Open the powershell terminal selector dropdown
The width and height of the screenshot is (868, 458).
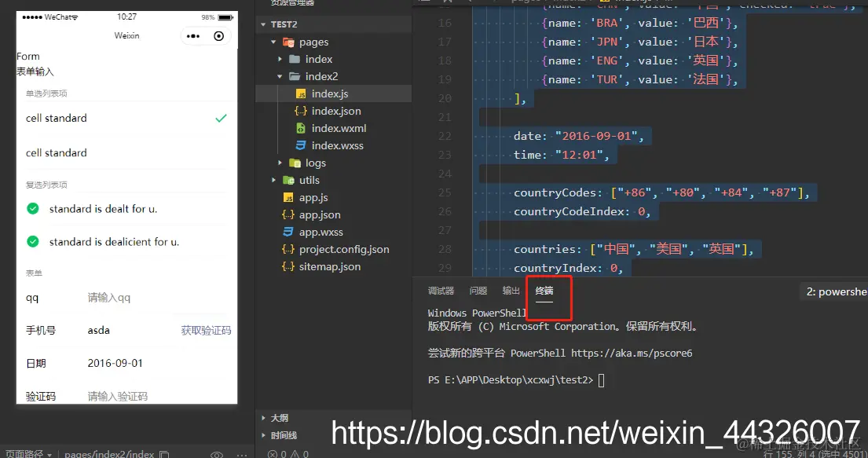click(x=834, y=292)
